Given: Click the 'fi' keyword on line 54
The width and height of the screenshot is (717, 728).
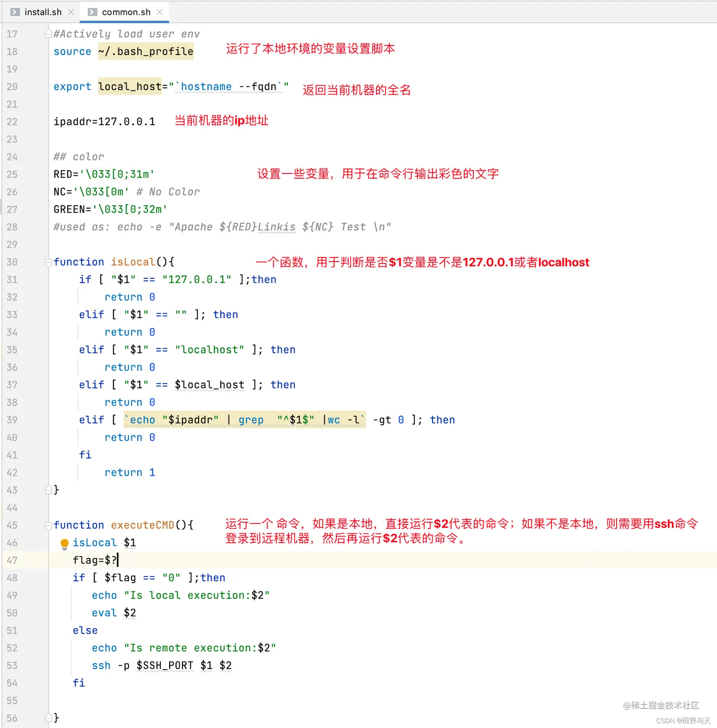Looking at the screenshot, I should [79, 682].
